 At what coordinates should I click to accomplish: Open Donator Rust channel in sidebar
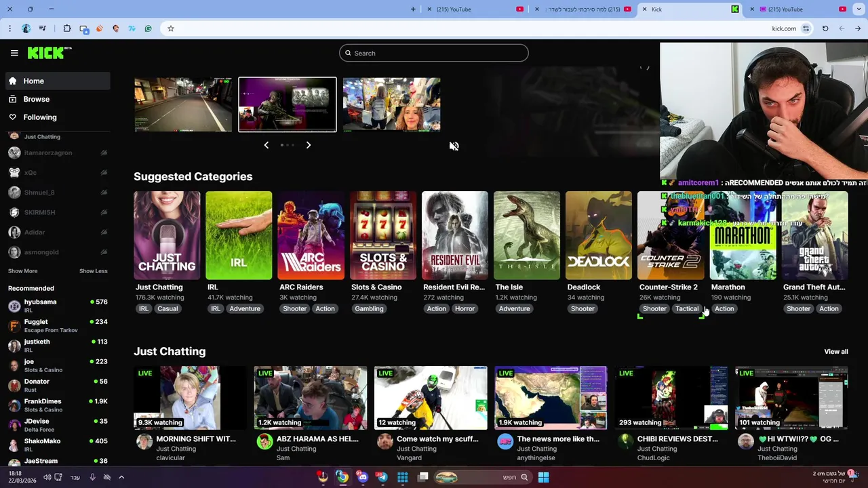[58, 385]
